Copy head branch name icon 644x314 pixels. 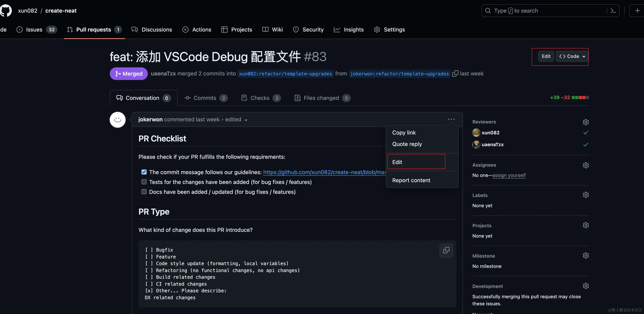(455, 73)
